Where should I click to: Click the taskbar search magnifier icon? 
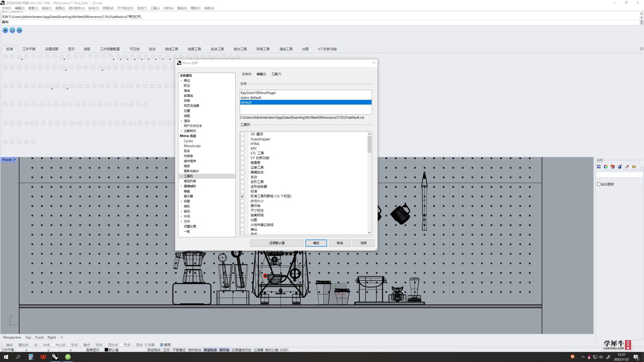click(x=18, y=357)
